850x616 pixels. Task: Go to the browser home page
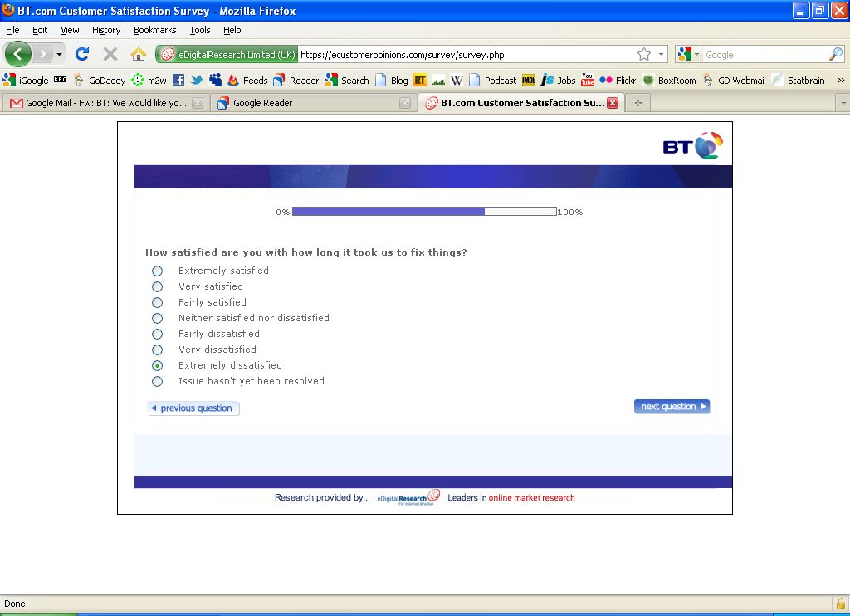tap(139, 55)
